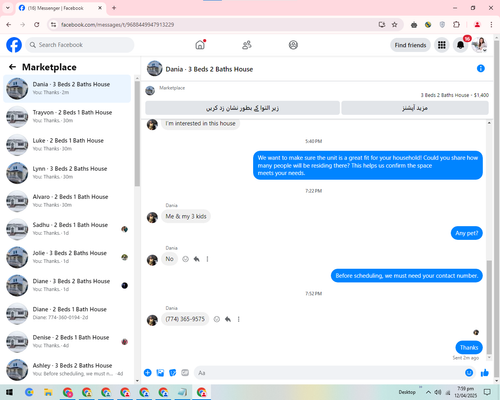Viewport: 500px width, 400px height.
Task: Open the notifications bell
Action: point(460,45)
